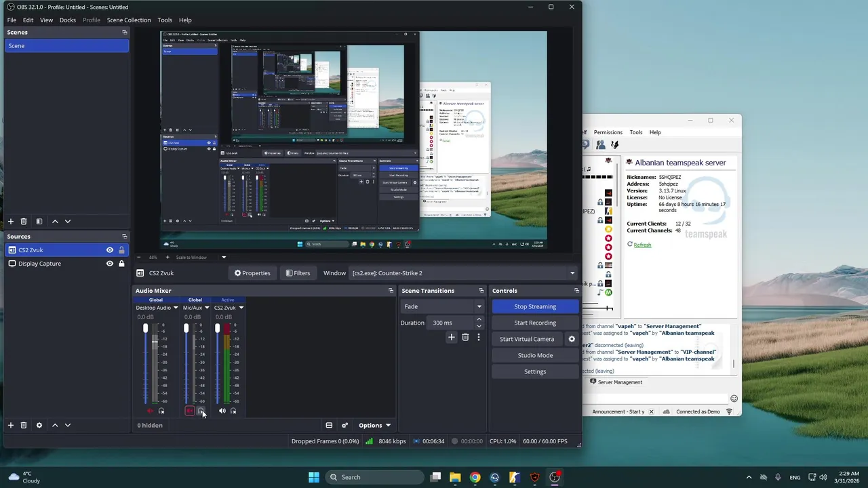Unmute Mic/Aux speaker button

[x=189, y=411]
